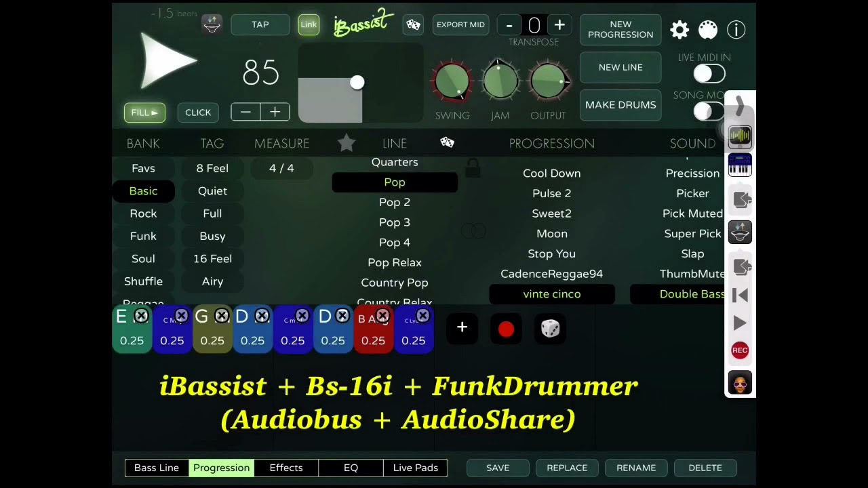The image size is (868, 488).
Task: Open the settings gear
Action: pos(679,30)
